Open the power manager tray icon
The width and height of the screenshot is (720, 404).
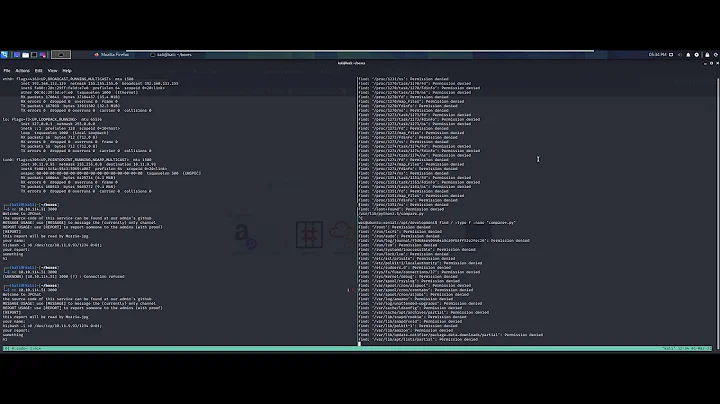tap(697, 55)
